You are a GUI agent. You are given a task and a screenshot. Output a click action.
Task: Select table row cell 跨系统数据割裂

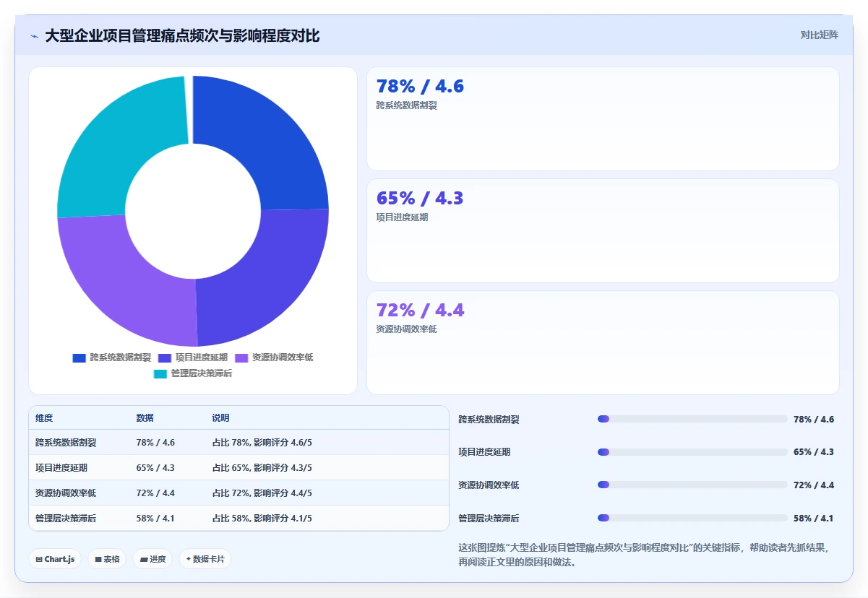tap(66, 443)
